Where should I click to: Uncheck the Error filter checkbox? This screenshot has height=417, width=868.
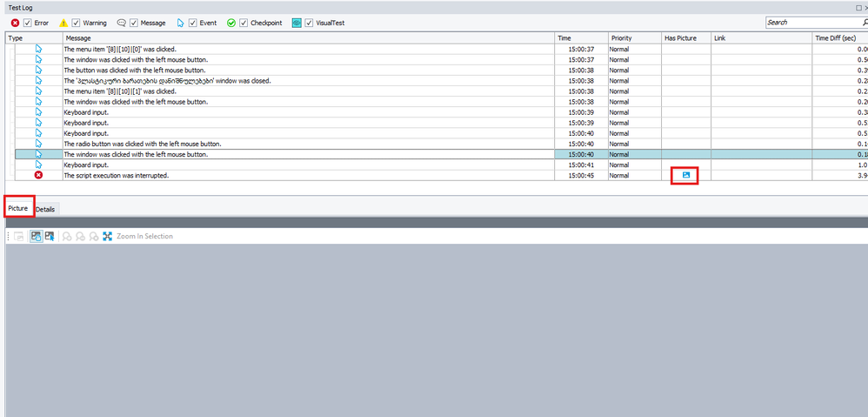28,23
